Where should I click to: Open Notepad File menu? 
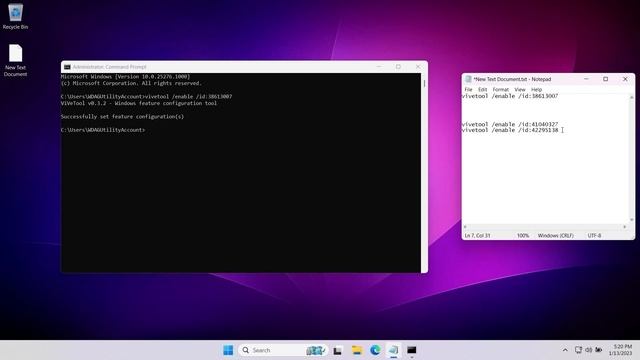[468, 89]
